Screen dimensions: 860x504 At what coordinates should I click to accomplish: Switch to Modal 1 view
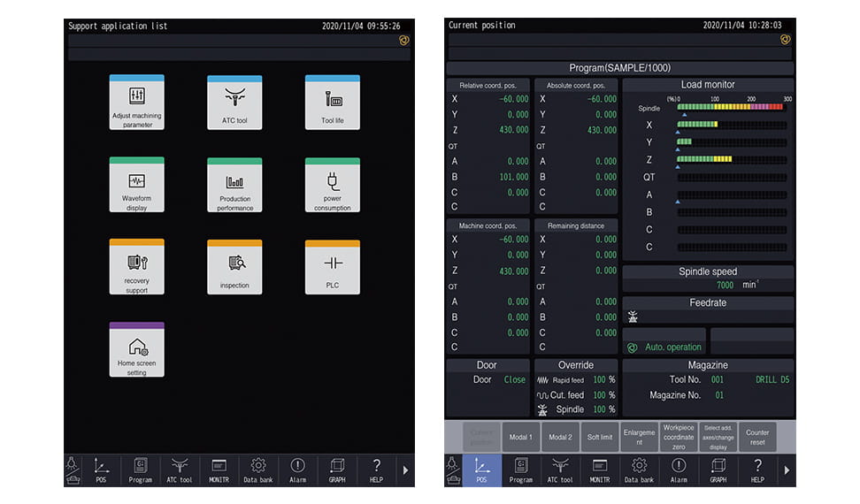point(520,437)
